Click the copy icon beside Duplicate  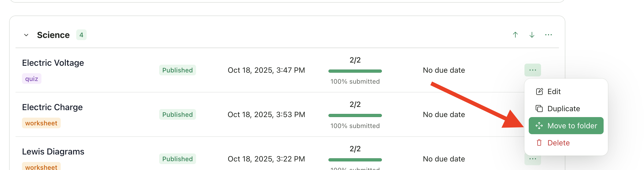(539, 109)
